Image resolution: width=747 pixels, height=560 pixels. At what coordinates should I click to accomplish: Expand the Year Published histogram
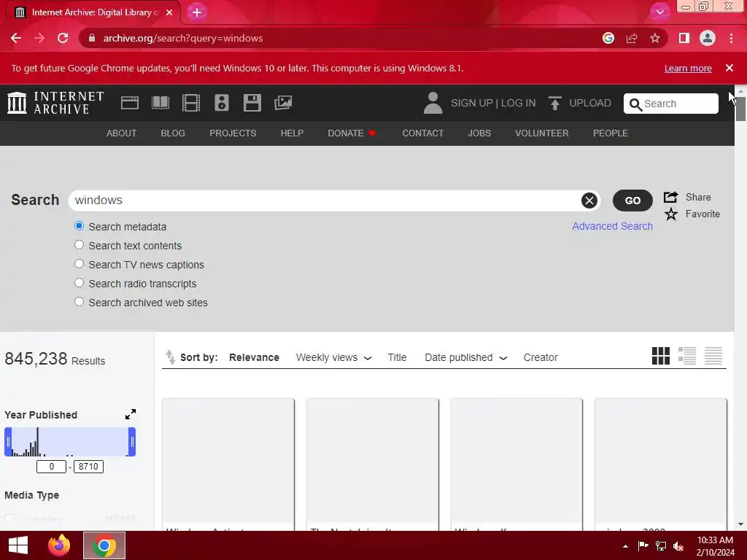pos(131,414)
